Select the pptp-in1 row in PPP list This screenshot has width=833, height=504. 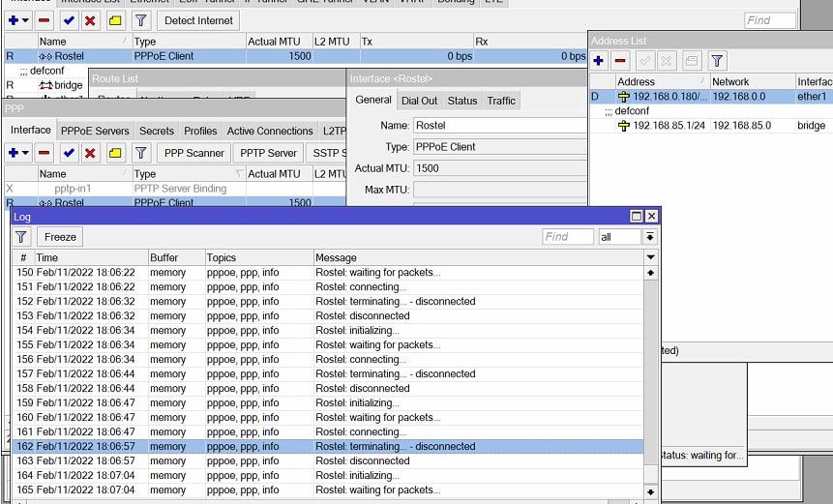[175, 189]
